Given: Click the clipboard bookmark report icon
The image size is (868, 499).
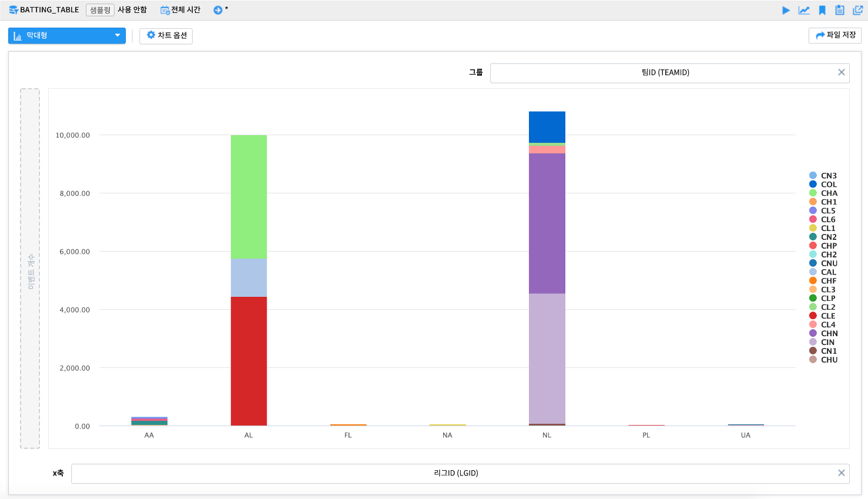Looking at the screenshot, I should (840, 10).
